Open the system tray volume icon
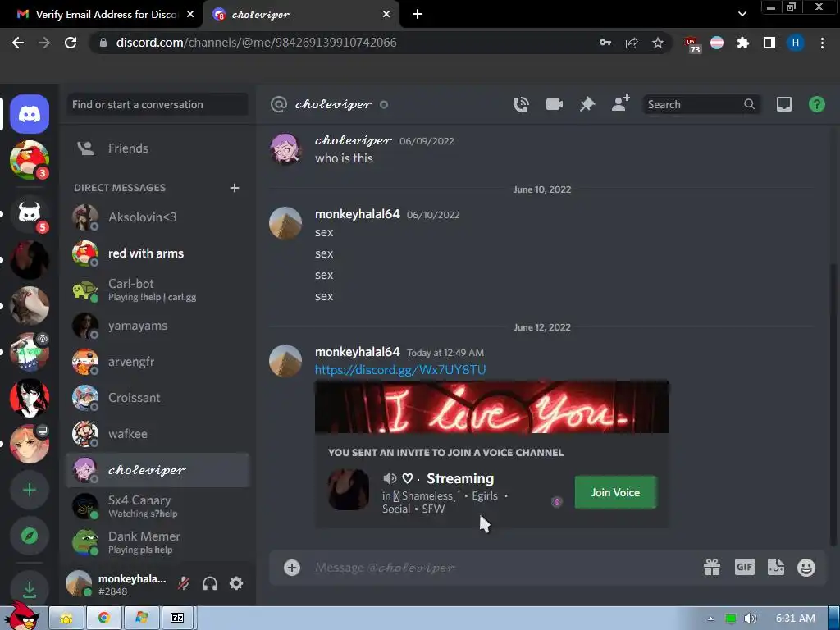This screenshot has width=840, height=630. [x=751, y=619]
